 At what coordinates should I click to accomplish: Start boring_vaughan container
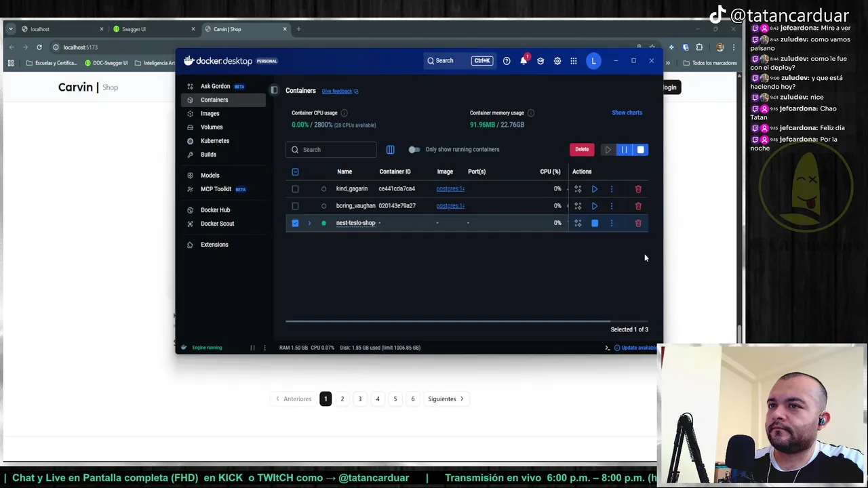pos(595,206)
